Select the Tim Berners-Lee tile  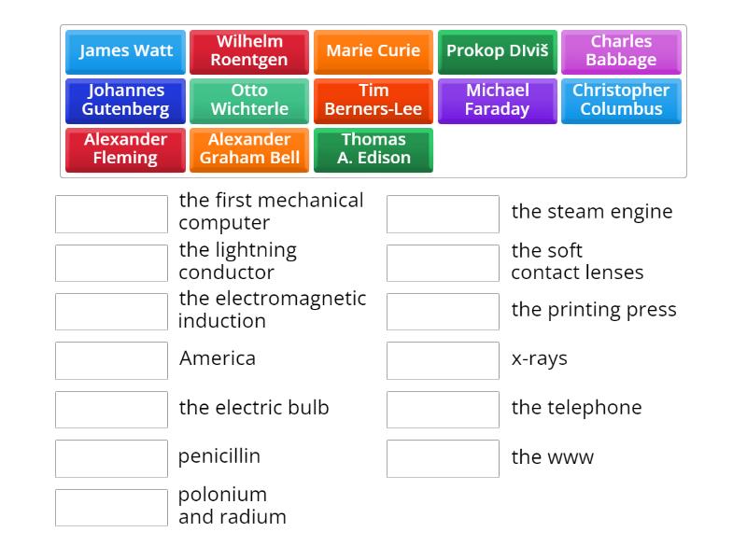coord(373,101)
